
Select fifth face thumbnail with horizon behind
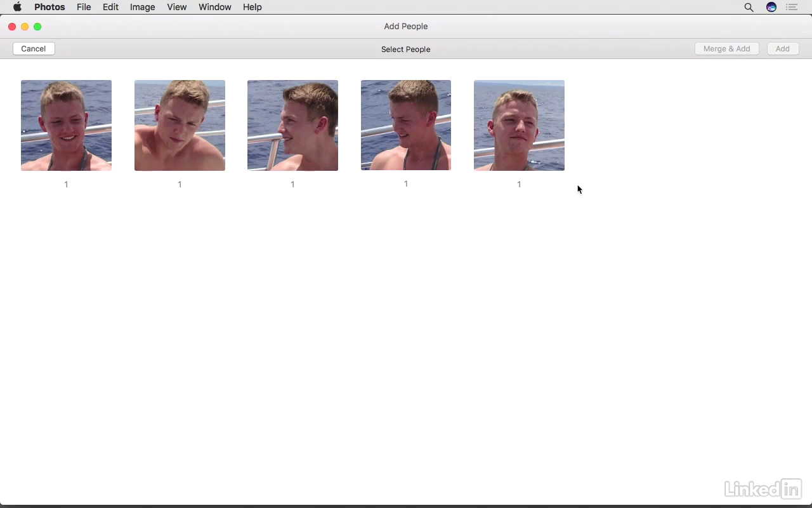[519, 125]
